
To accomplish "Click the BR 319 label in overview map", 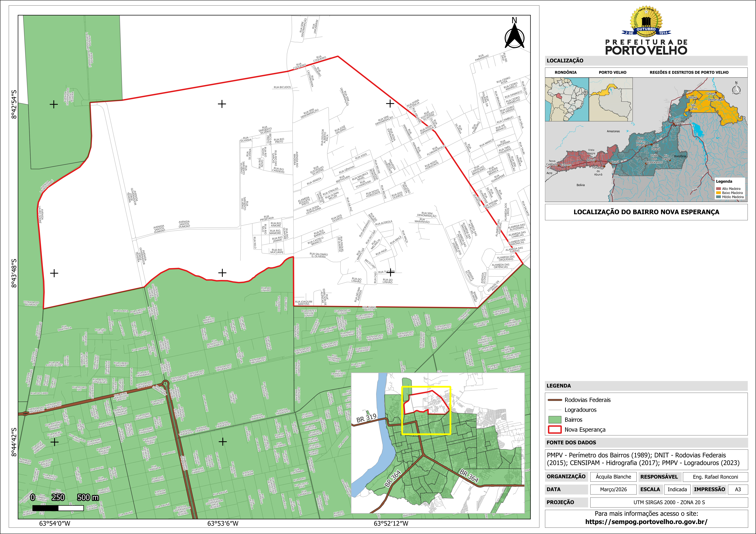I will point(366,418).
